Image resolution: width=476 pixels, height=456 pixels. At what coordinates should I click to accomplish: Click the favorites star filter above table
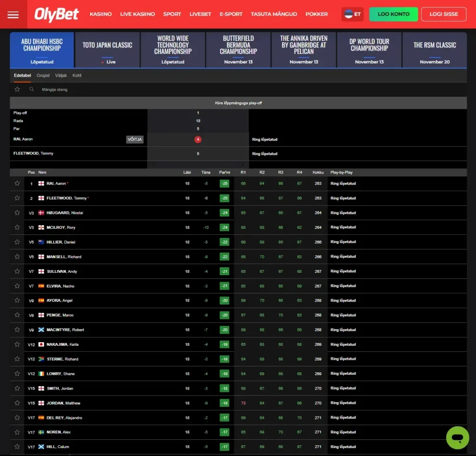click(x=17, y=89)
